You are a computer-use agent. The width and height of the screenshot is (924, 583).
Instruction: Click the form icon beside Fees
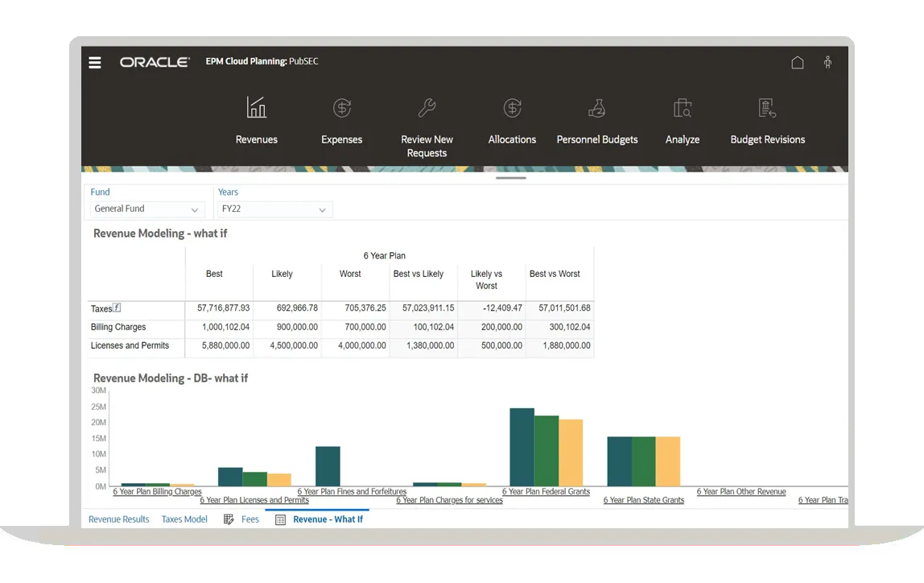tap(228, 519)
